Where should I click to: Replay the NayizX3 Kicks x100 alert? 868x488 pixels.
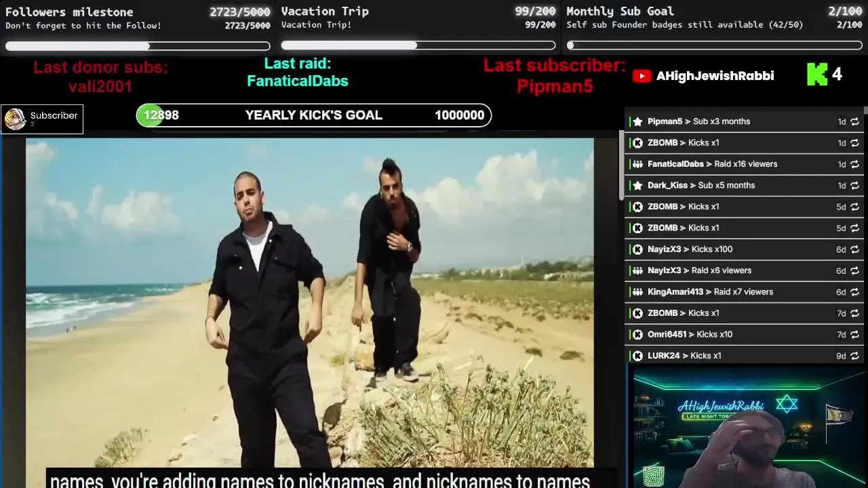click(x=854, y=249)
